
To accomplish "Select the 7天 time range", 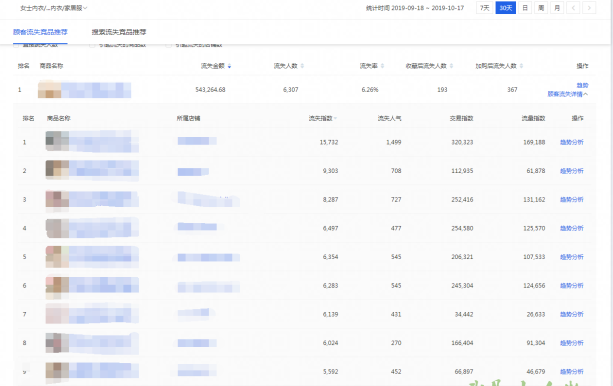I will 484,8.
